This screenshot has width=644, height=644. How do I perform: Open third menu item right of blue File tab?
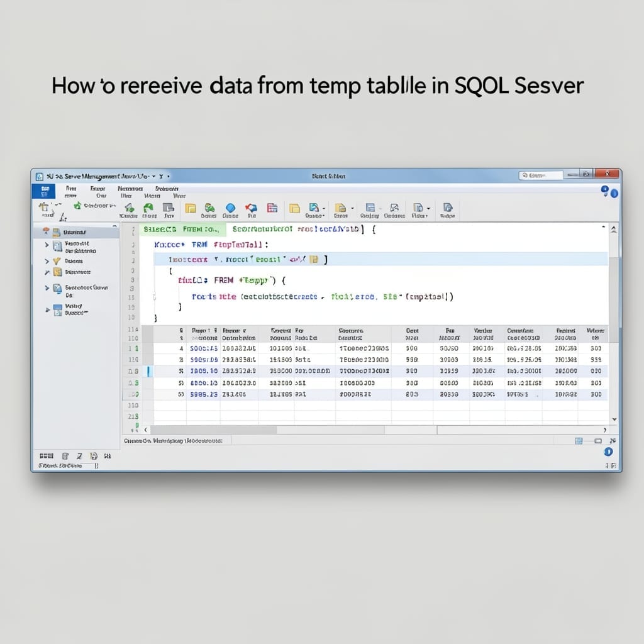point(130,189)
